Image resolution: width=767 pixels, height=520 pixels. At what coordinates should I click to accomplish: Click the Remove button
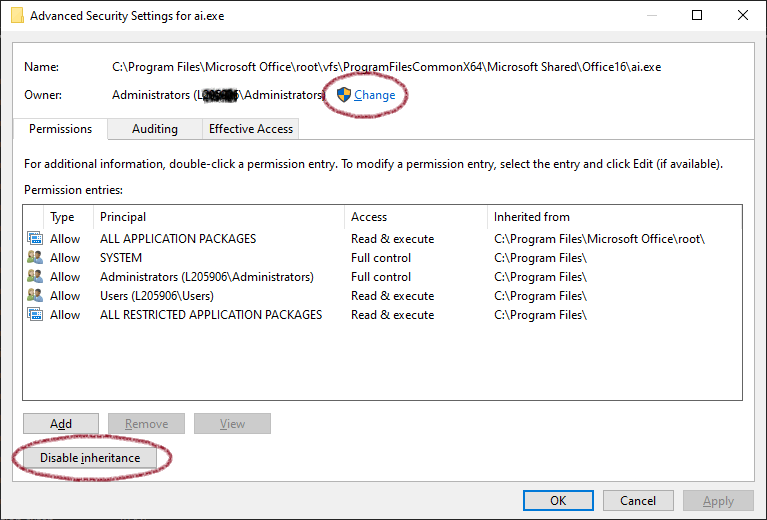click(146, 424)
